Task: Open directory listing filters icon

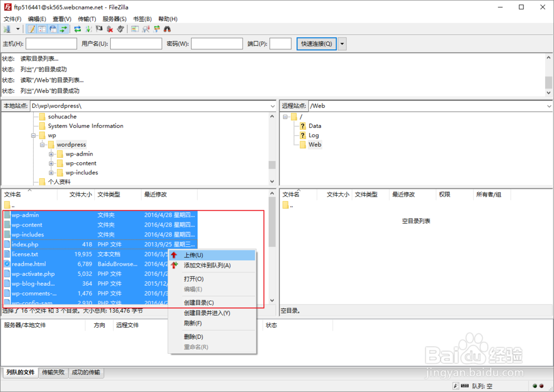Action: pos(135,29)
